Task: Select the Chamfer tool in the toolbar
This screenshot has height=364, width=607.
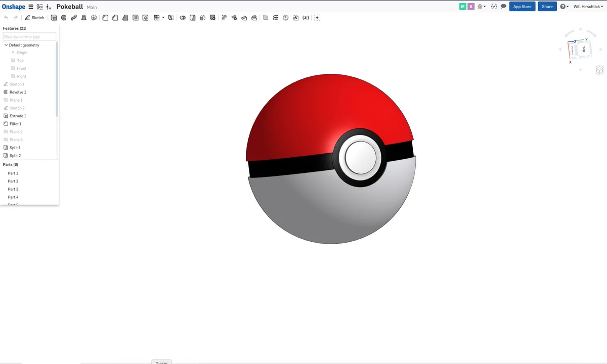Action: [x=115, y=18]
